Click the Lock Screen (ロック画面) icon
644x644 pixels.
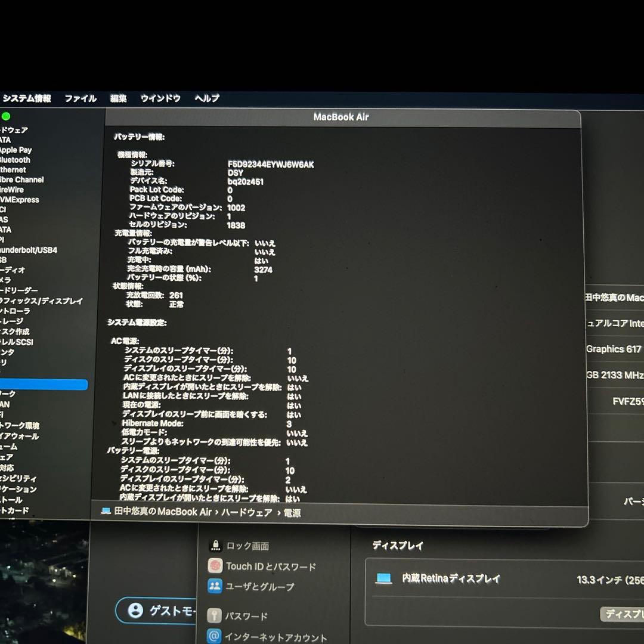click(215, 546)
